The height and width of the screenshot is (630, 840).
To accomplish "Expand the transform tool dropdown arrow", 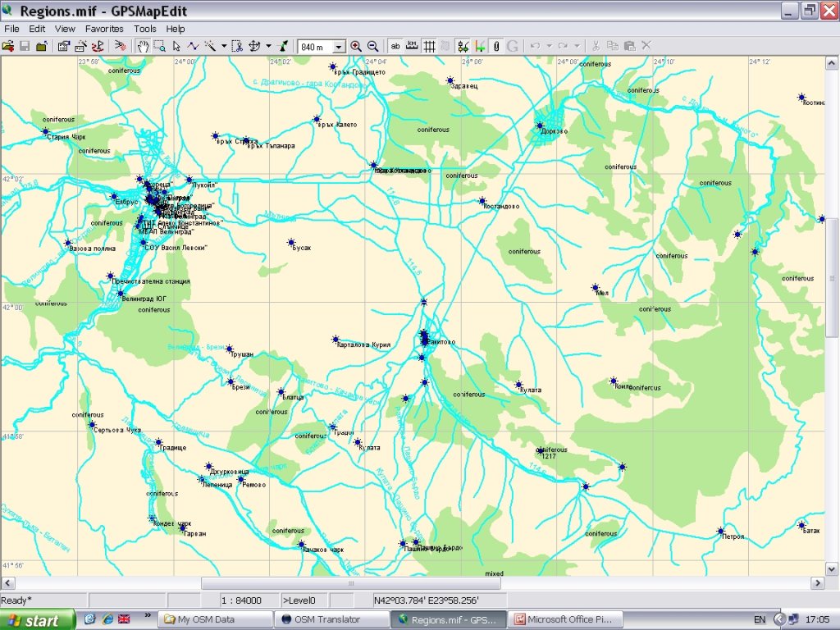I will coord(268,46).
